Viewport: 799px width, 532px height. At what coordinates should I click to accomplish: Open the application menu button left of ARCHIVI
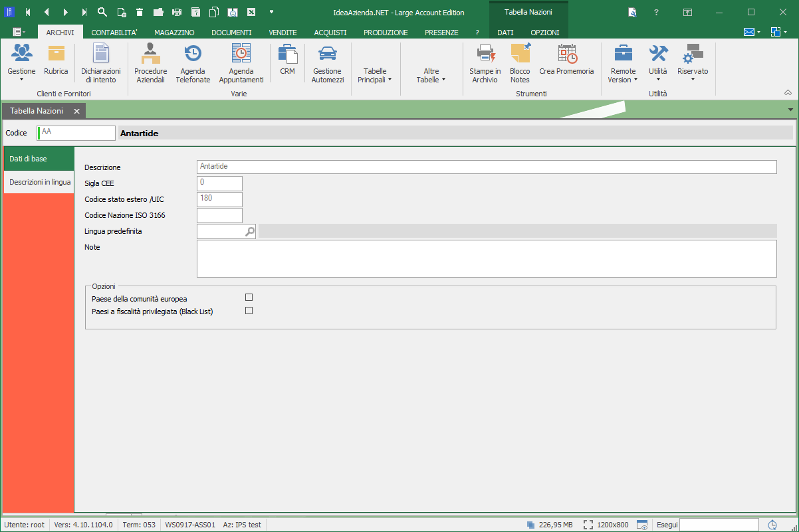pyautogui.click(x=19, y=33)
